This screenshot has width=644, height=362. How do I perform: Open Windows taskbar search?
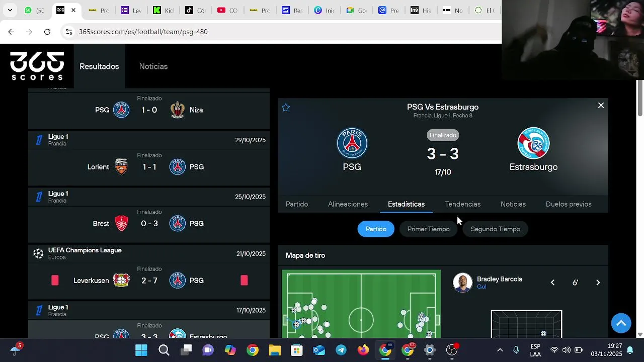point(164,350)
